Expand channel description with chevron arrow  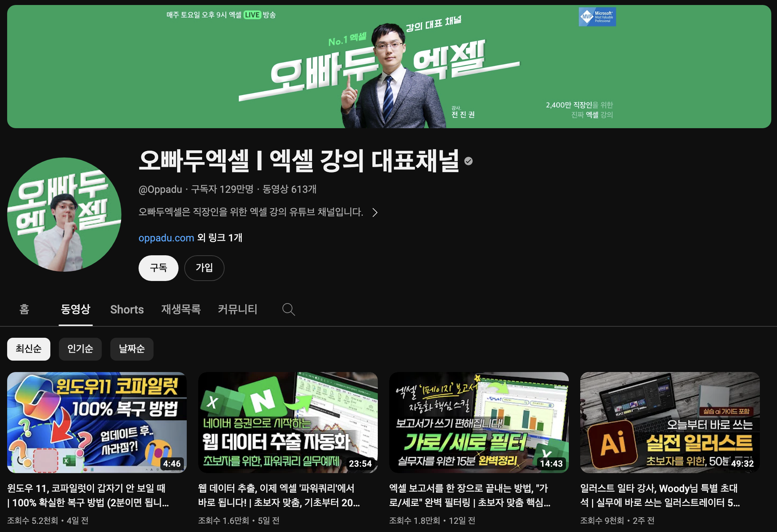pyautogui.click(x=375, y=212)
